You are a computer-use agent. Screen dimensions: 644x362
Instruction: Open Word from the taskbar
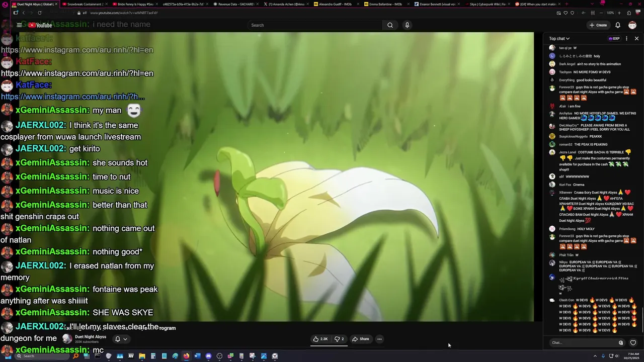197,356
